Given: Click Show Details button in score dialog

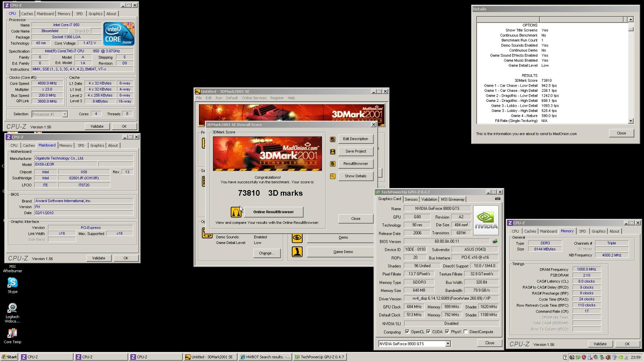Looking at the screenshot, I should click(356, 176).
